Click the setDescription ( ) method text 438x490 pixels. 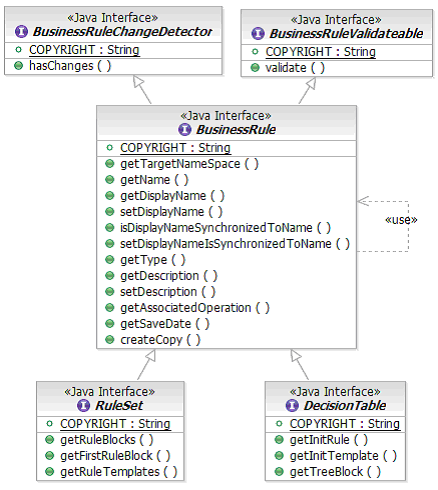click(x=168, y=292)
